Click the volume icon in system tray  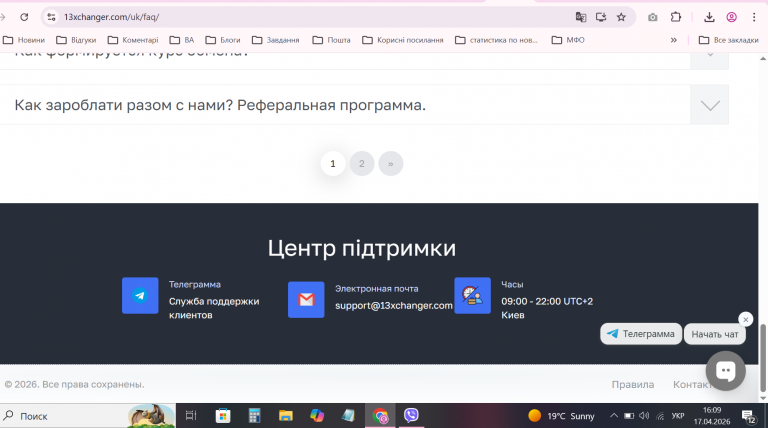pyautogui.click(x=644, y=416)
